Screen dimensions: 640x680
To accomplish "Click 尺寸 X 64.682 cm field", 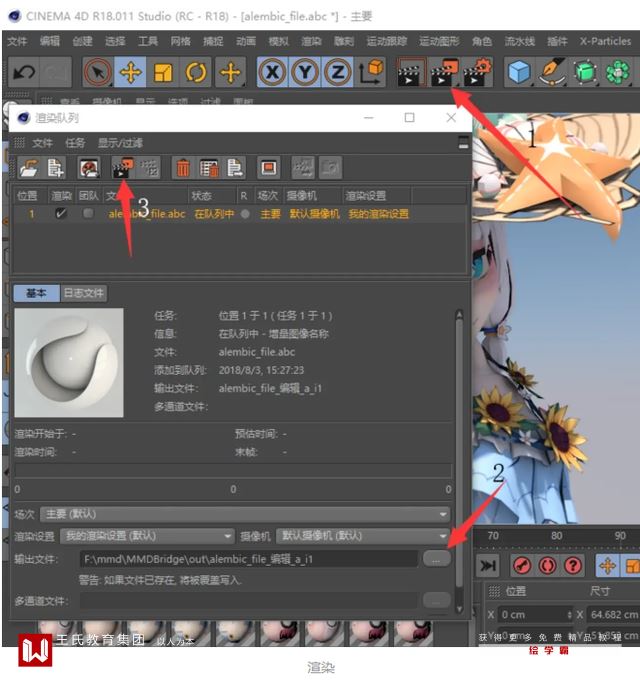I will (x=613, y=615).
